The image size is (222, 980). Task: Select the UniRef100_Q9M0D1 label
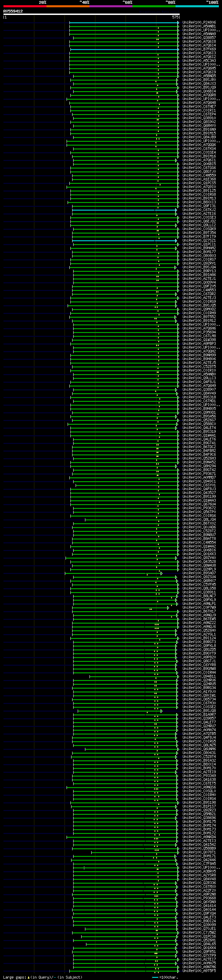pos(199,412)
